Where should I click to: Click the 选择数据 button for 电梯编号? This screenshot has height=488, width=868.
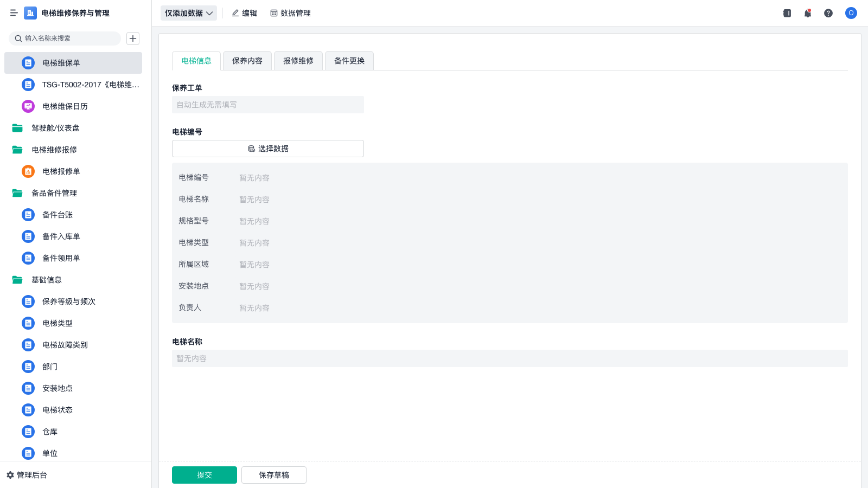pos(268,149)
